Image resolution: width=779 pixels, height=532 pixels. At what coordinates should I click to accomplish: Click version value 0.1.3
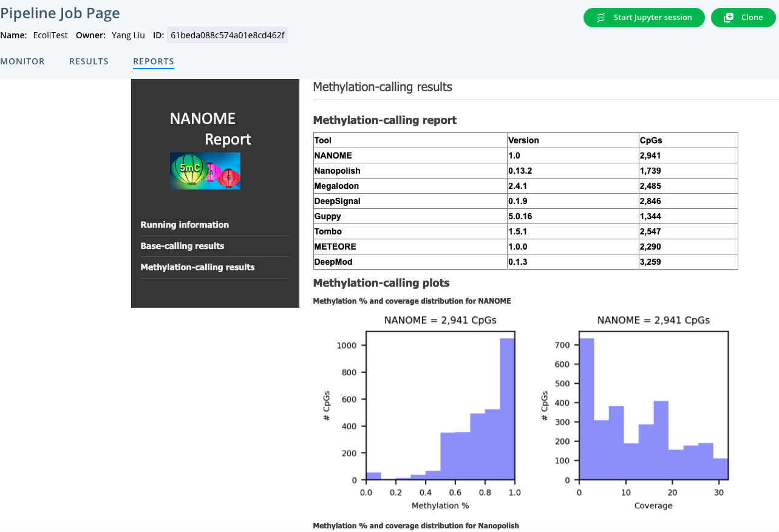pos(518,262)
